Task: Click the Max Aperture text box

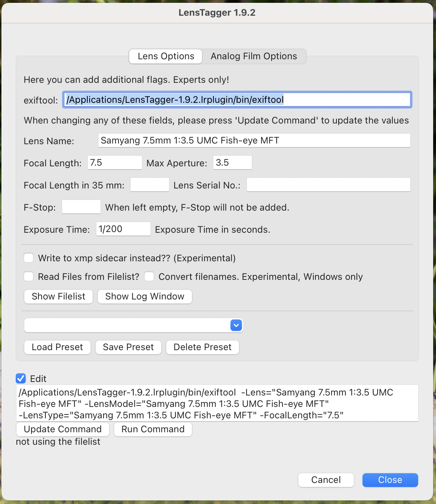Action: [232, 163]
